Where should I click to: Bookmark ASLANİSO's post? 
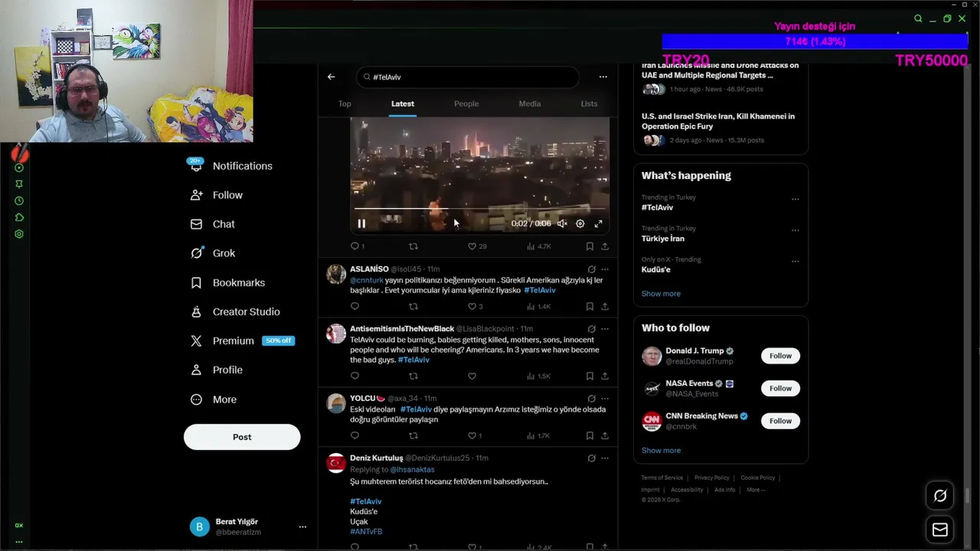click(x=590, y=306)
